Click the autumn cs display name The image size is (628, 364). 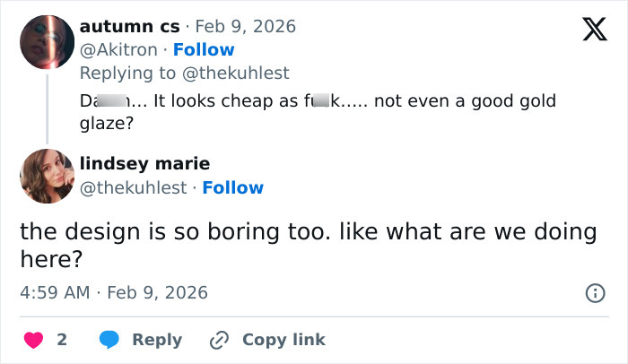(x=129, y=27)
